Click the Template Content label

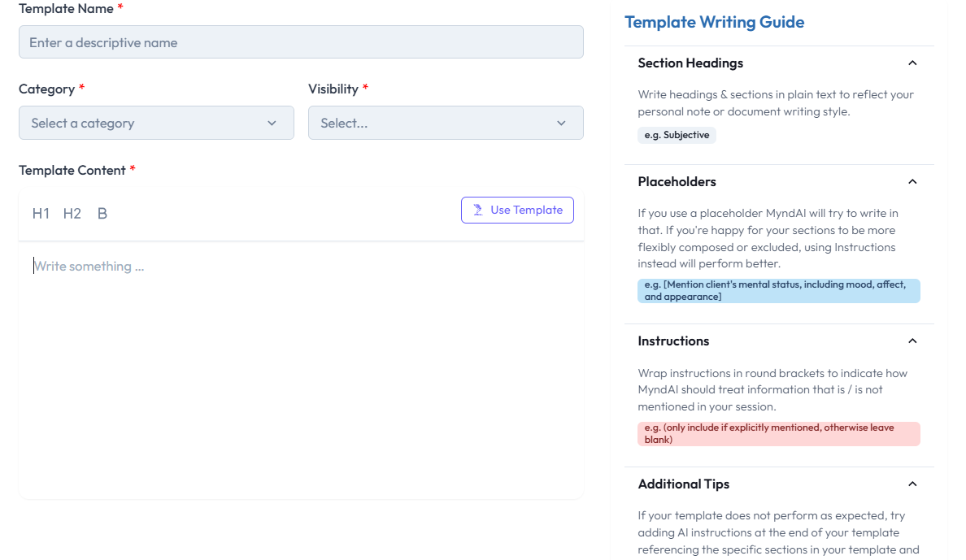coord(72,171)
